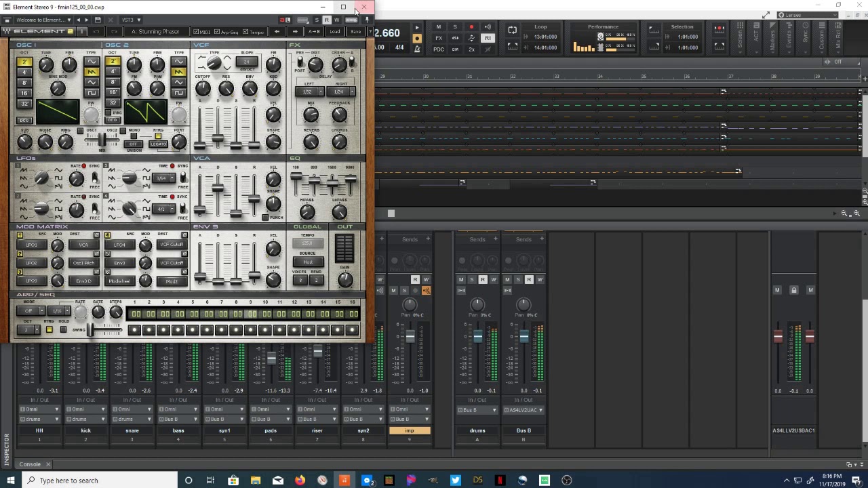Expand the Events module
Image resolution: width=868 pixels, height=488 pixels.
pos(789,38)
